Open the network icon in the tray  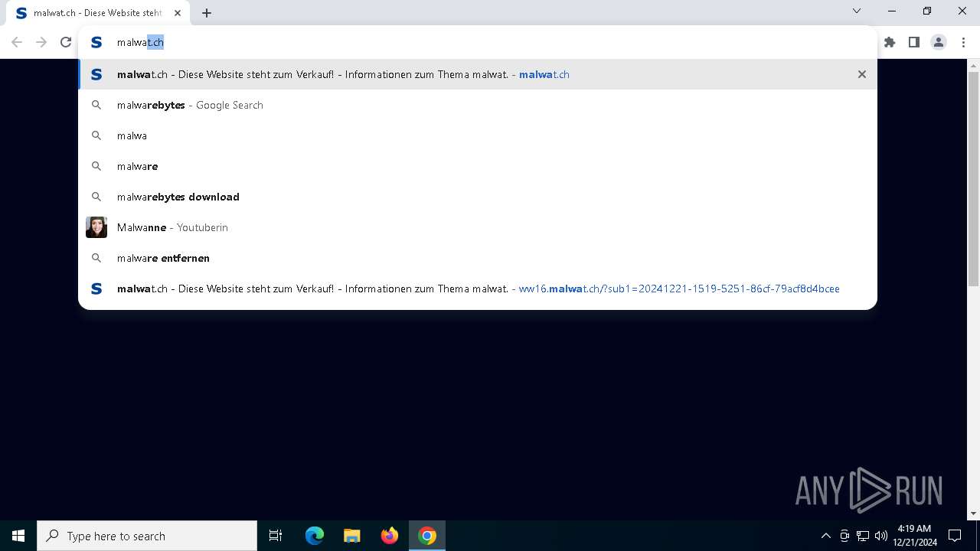point(863,536)
